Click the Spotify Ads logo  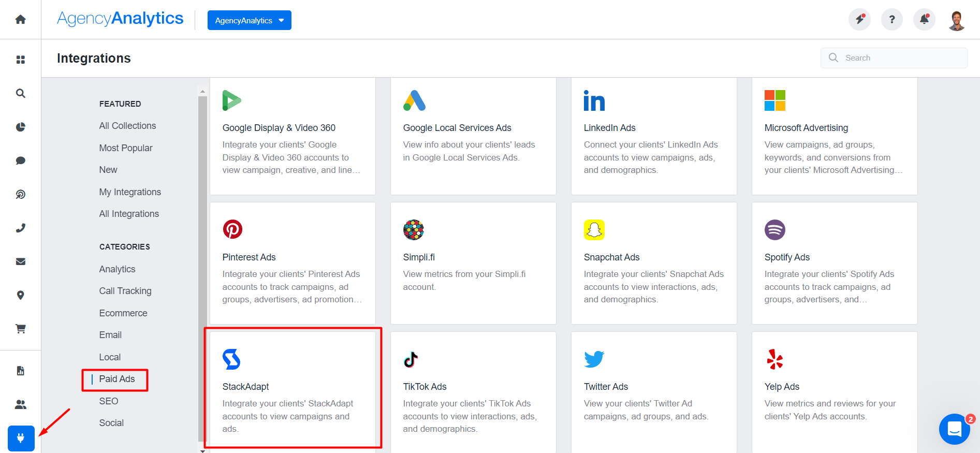(775, 230)
